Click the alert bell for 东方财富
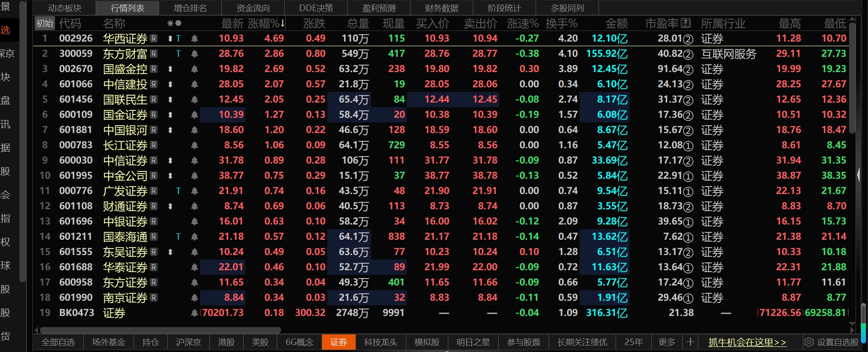This screenshot has width=868, height=352. (195, 54)
